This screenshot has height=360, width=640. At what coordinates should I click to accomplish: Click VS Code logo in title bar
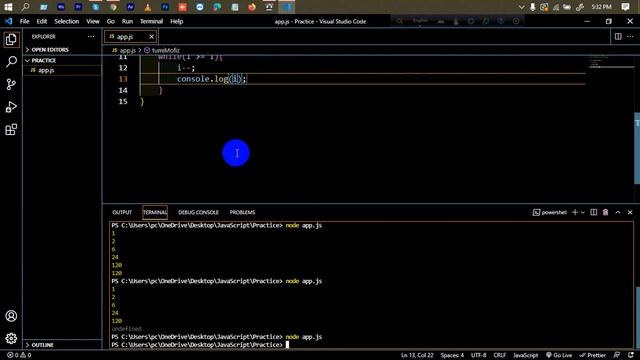(9, 21)
